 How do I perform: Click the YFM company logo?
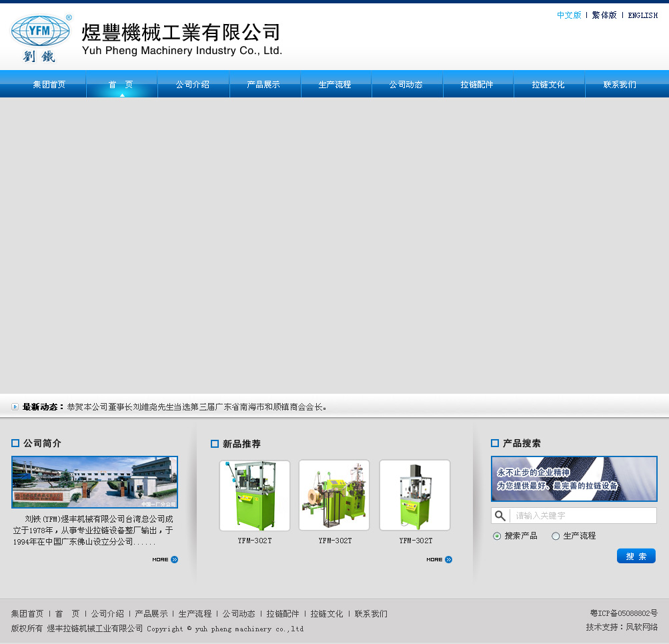(x=40, y=38)
